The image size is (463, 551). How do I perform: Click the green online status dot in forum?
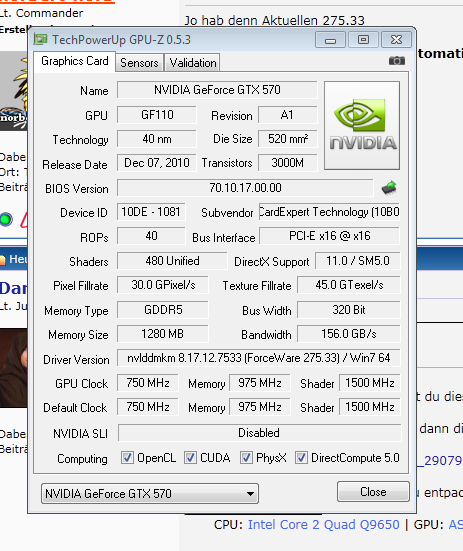click(x=6, y=219)
